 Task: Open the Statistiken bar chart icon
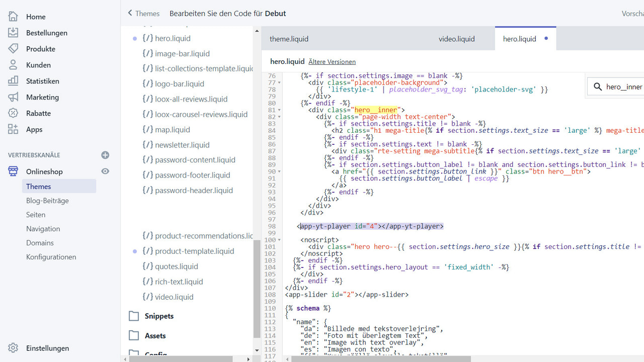tap(13, 81)
